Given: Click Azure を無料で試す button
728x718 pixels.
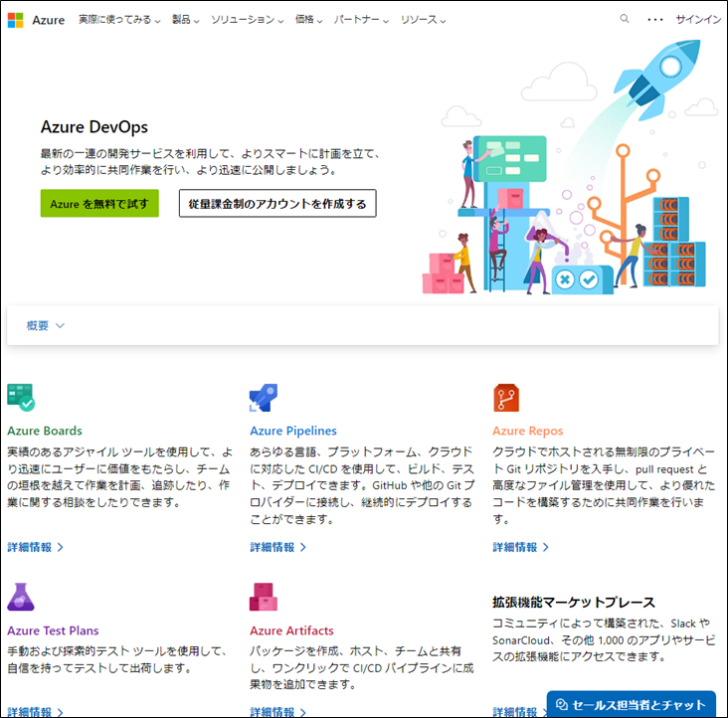Looking at the screenshot, I should click(x=99, y=203).
